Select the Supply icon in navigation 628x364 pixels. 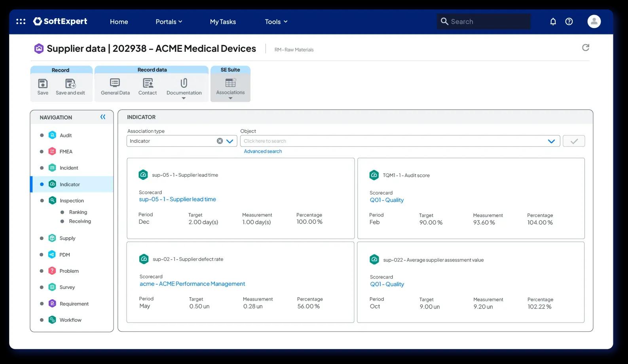click(52, 238)
